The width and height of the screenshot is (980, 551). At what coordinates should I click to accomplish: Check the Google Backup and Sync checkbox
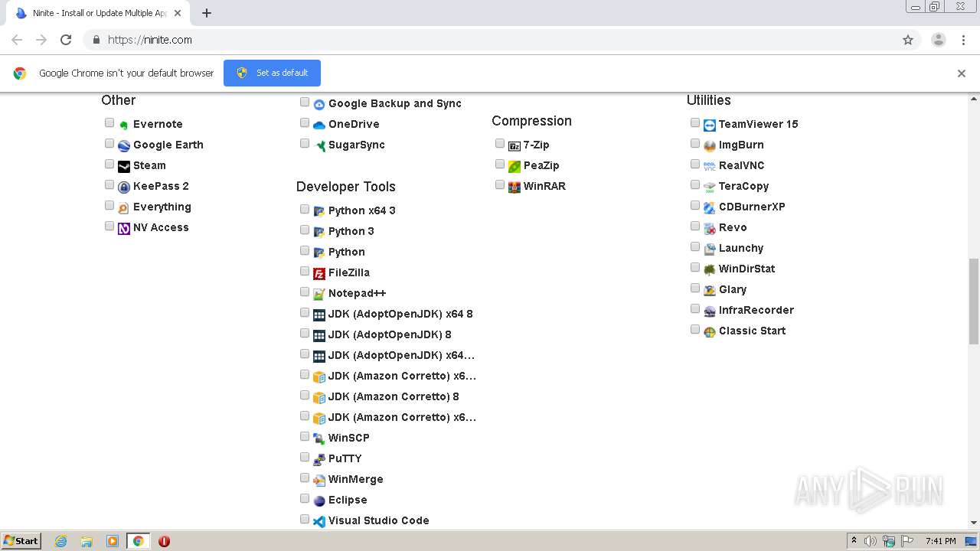tap(305, 103)
